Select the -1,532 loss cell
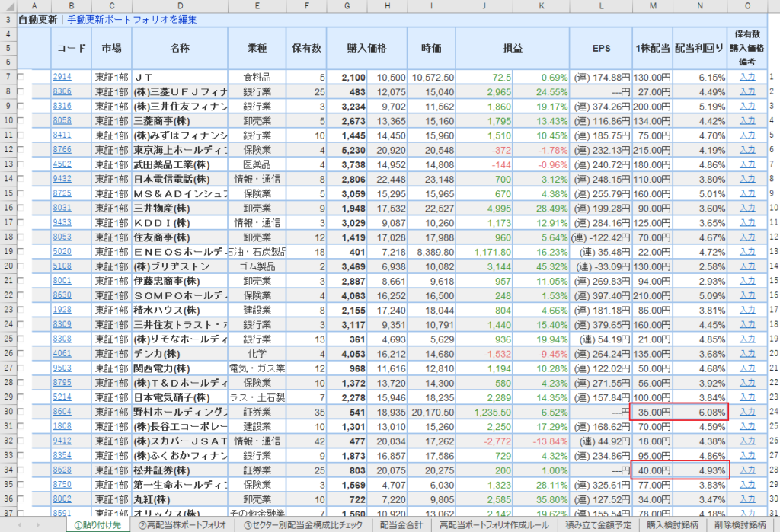 tap(484, 354)
